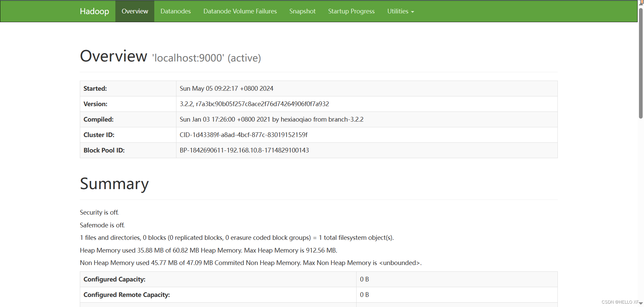Viewport: 644px width, 307px height.
Task: Select the started time 'Sun May 05 09:22:17 +0800 2024'
Action: click(x=226, y=88)
